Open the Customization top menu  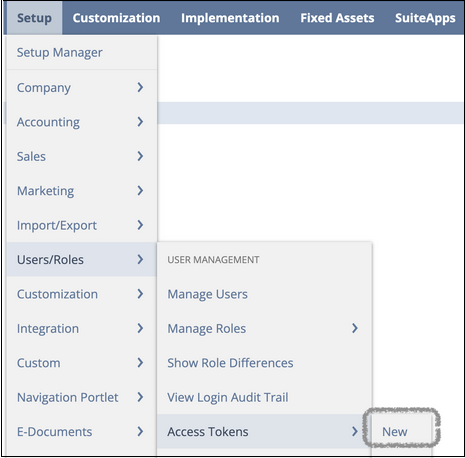116,18
